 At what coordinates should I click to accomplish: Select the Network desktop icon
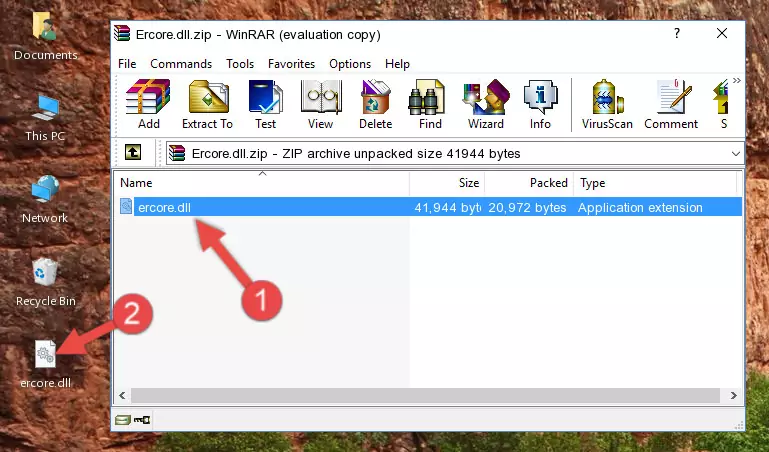[45, 200]
